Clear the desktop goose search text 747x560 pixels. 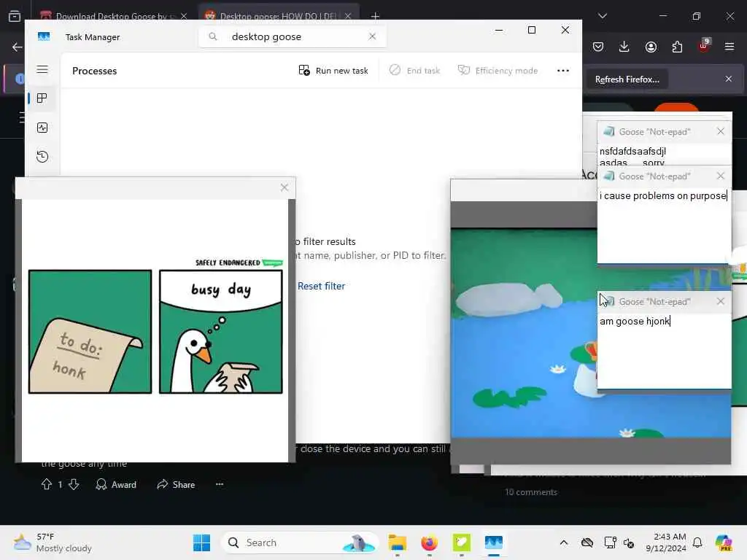(372, 36)
